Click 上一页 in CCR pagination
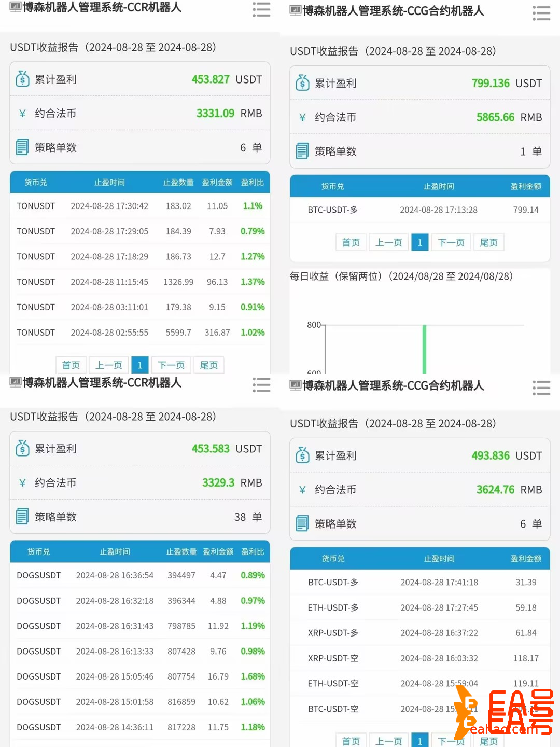 108,365
